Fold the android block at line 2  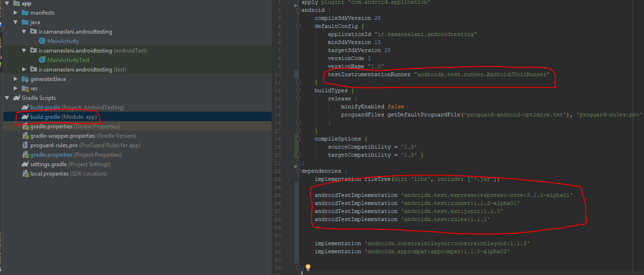click(x=298, y=10)
